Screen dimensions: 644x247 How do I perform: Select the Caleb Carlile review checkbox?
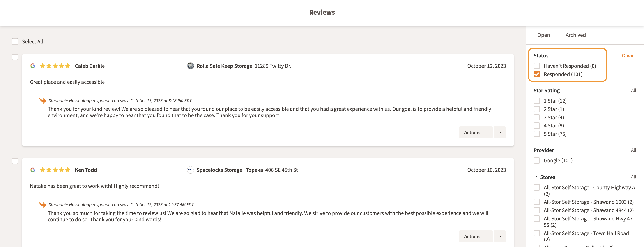[x=15, y=57]
